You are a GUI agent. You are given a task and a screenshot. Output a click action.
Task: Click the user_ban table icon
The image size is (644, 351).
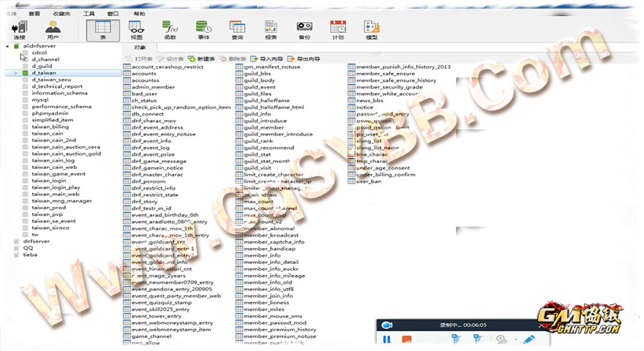tap(351, 181)
